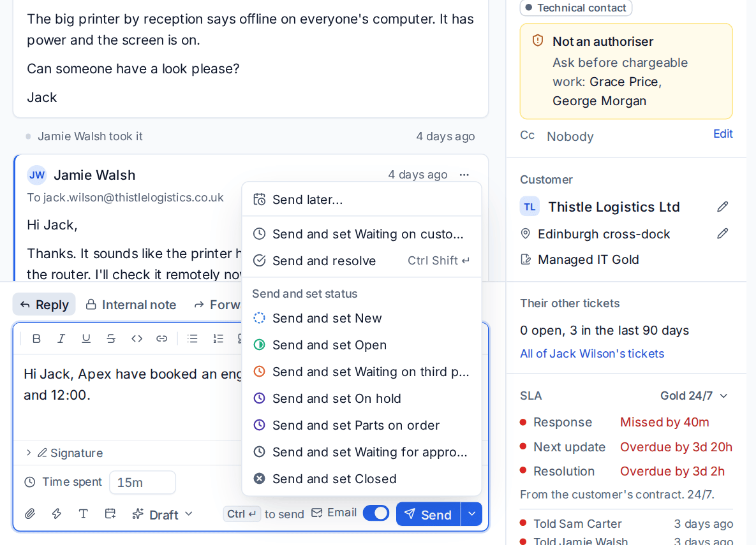
Task: Choose Send later... from the menu
Action: click(x=362, y=200)
